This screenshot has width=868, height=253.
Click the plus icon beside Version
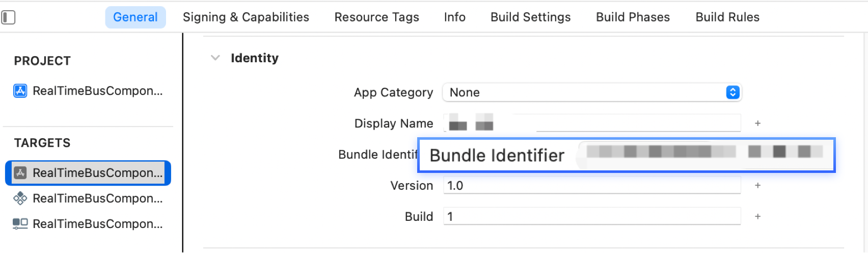(757, 186)
